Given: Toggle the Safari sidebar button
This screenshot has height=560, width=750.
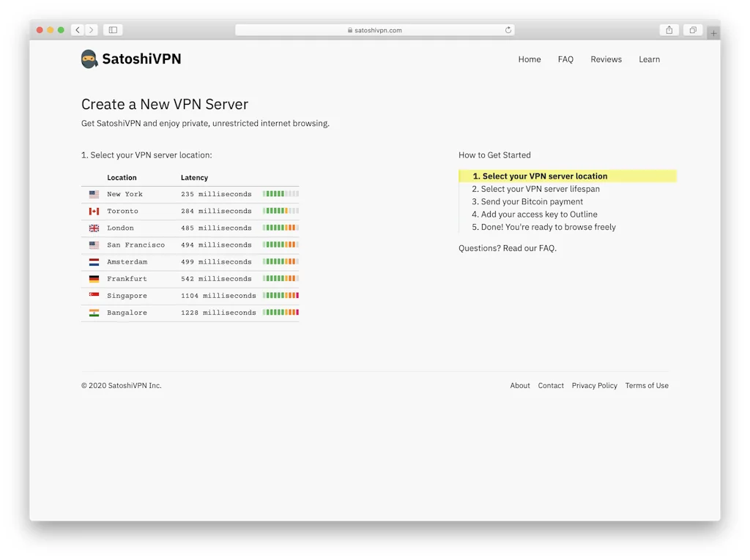Looking at the screenshot, I should [113, 30].
